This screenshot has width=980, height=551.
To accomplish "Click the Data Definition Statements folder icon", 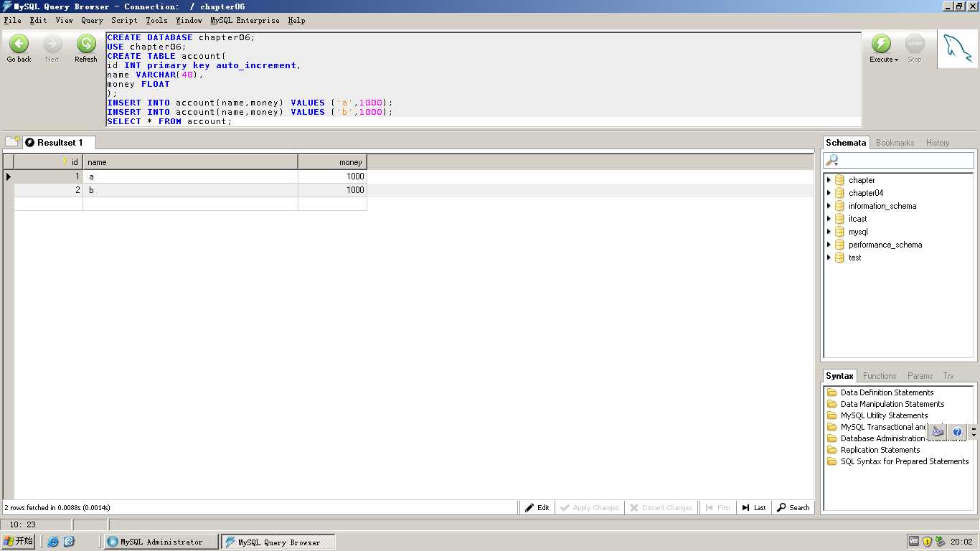I will [832, 392].
